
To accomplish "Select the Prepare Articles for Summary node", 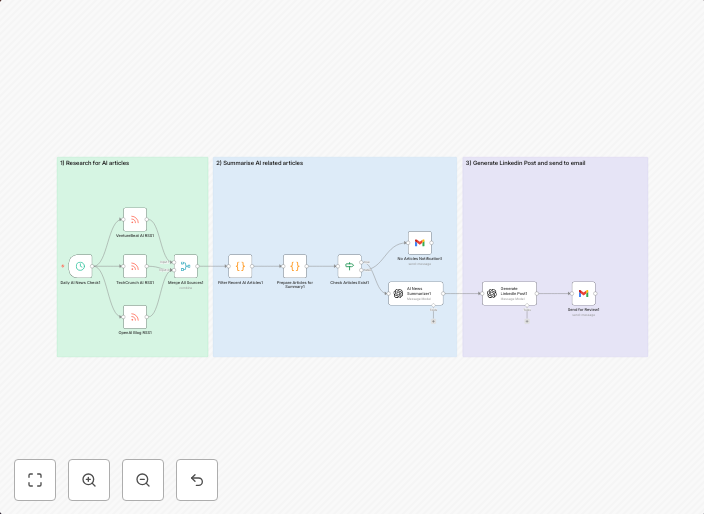I will point(295,266).
